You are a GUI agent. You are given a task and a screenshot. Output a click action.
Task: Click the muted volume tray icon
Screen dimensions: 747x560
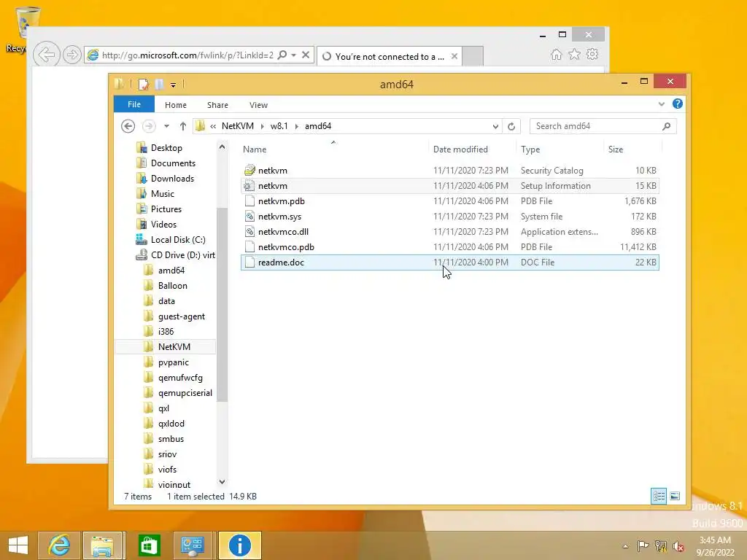tap(678, 545)
